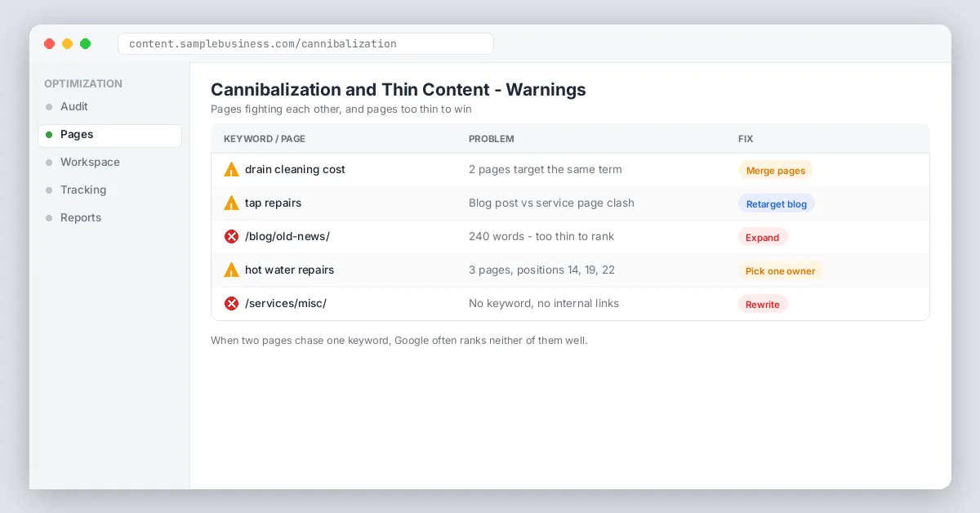Click warning icon beside tap repairs
This screenshot has height=513, width=980.
(231, 203)
